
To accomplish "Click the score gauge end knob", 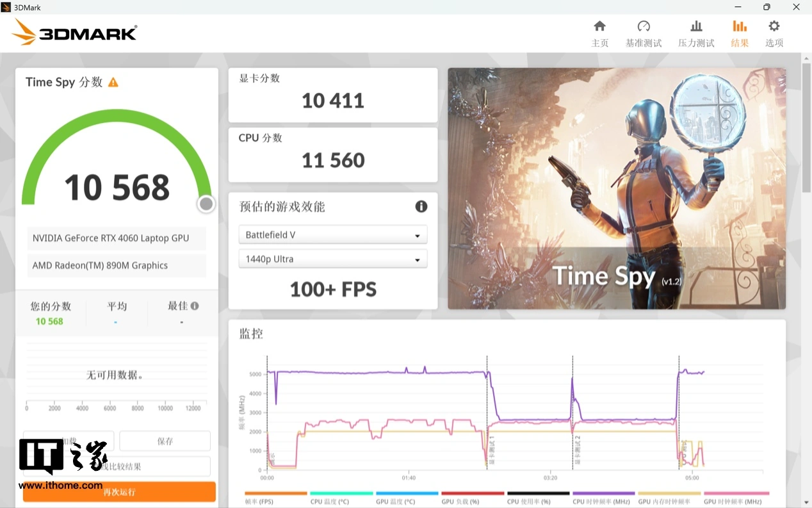I will click(206, 204).
